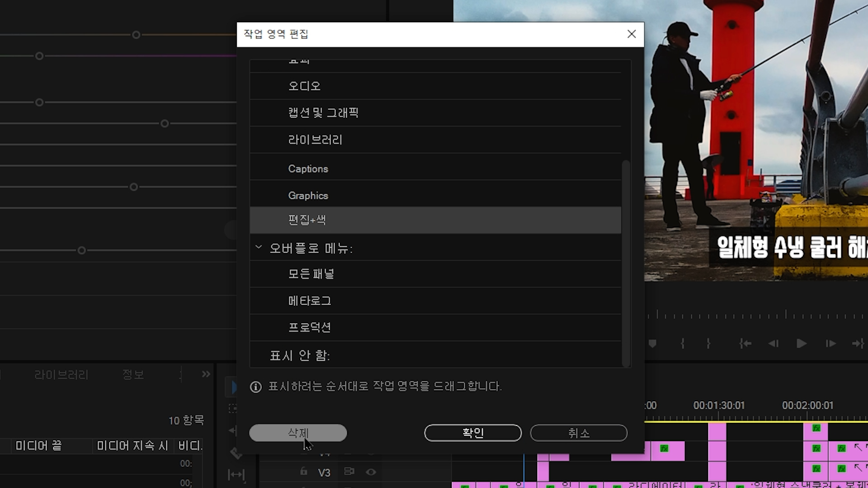Click Go to Out point icon
This screenshot has width=868, height=488.
(x=858, y=344)
